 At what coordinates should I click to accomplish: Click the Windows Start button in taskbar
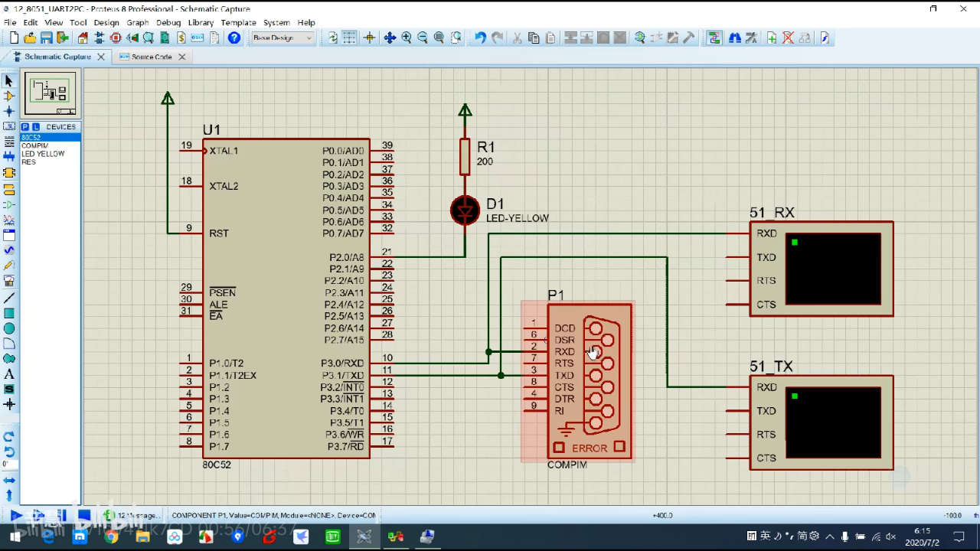(15, 537)
